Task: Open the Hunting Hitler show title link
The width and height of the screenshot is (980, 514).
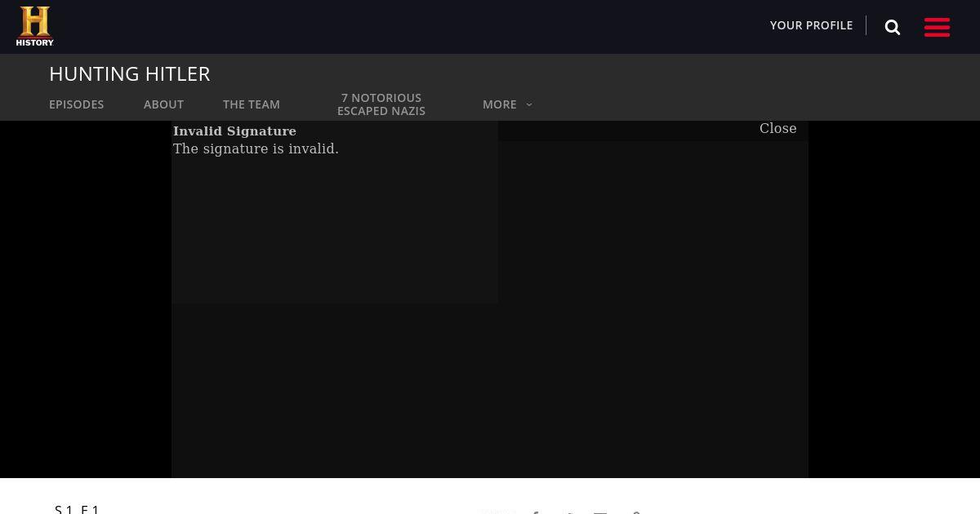Action: (x=130, y=73)
